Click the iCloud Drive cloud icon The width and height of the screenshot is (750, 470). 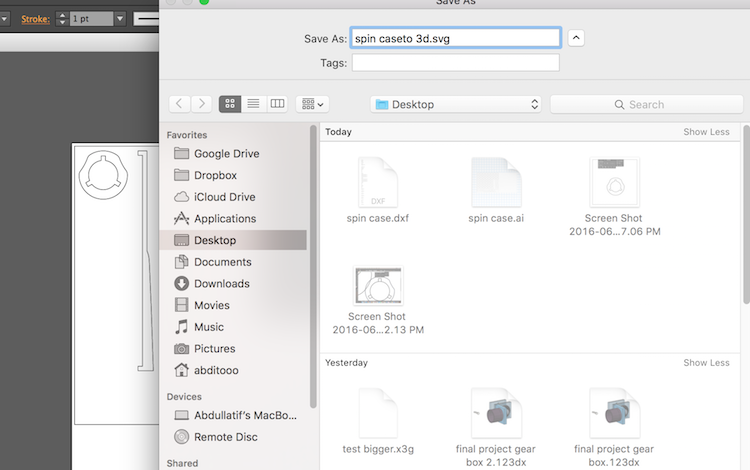coord(181,197)
